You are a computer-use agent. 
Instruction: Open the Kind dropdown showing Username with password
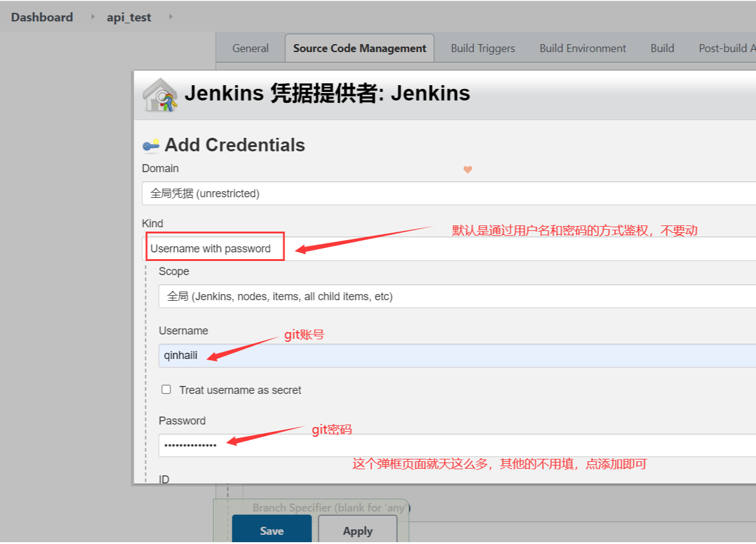click(x=449, y=249)
